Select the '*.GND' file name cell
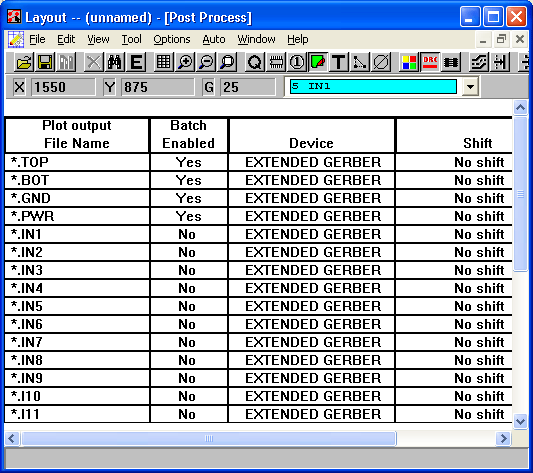Viewport: 533px width, 473px height. 77,198
